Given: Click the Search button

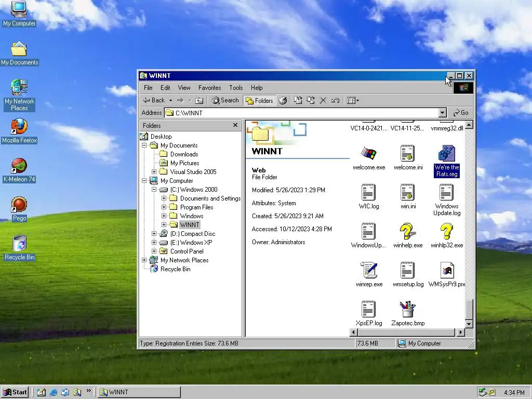Looking at the screenshot, I should click(225, 100).
